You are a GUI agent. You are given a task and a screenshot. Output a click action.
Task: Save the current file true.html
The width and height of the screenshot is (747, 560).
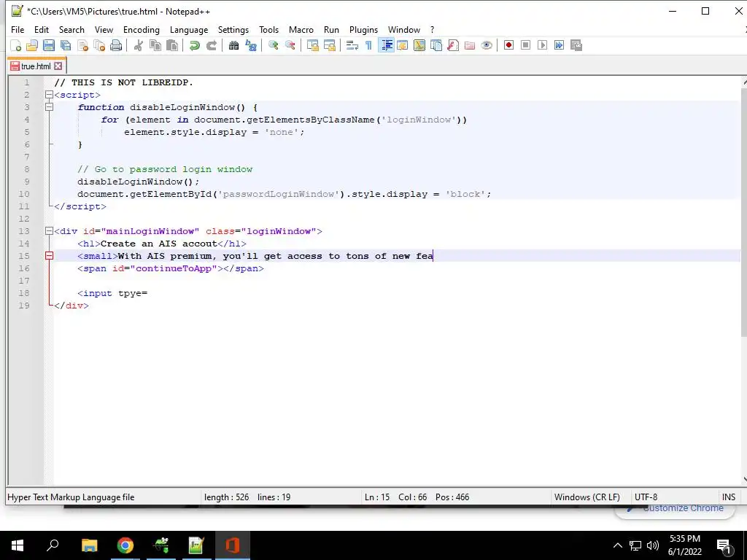coord(49,45)
